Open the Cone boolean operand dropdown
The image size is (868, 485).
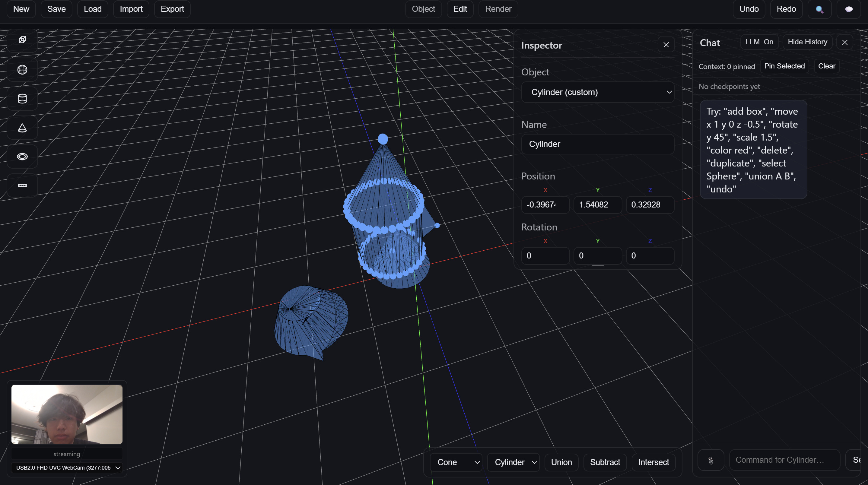pos(456,462)
